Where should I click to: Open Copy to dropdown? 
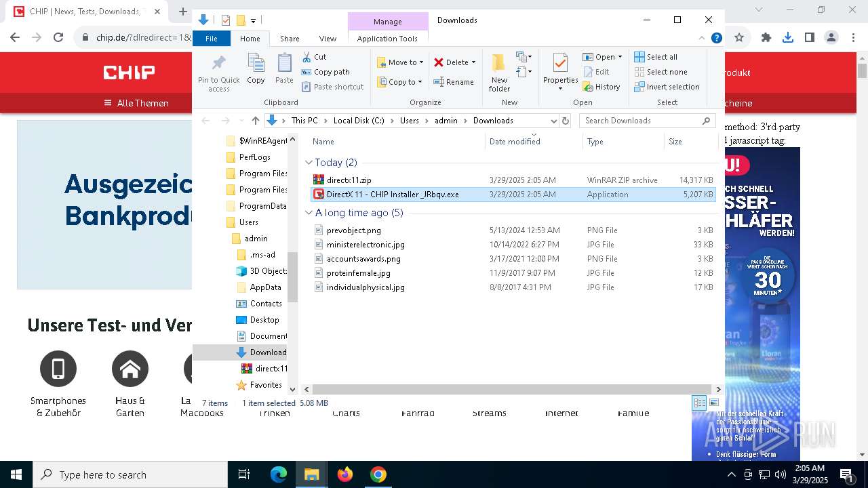(400, 82)
